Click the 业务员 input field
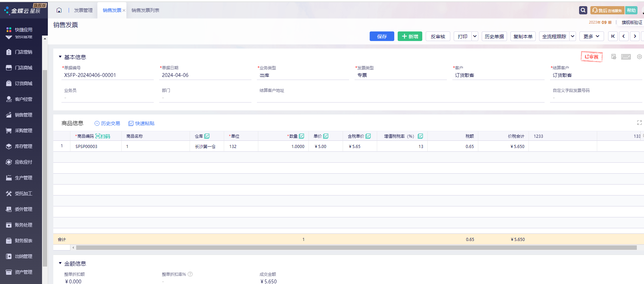This screenshot has width=644, height=284. point(108,98)
